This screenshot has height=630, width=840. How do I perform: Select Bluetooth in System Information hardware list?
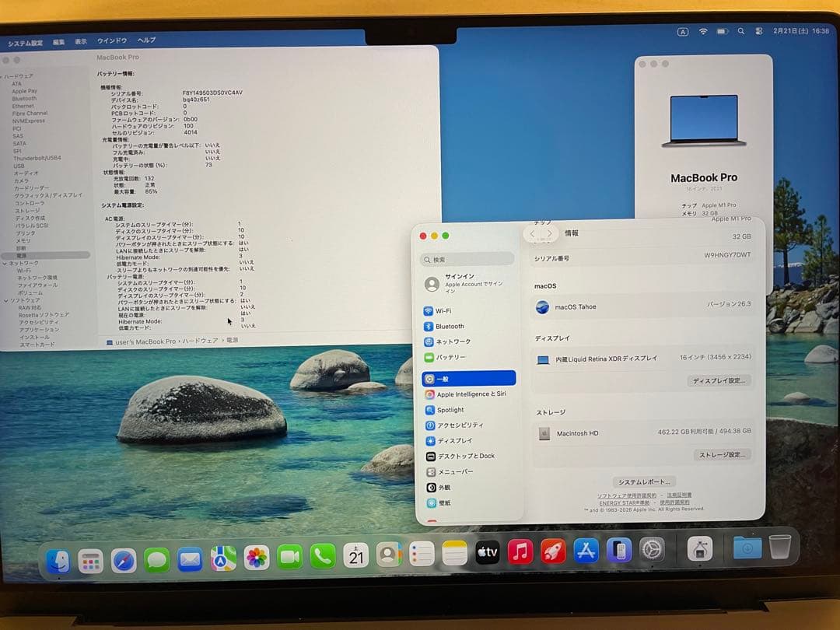pyautogui.click(x=25, y=99)
